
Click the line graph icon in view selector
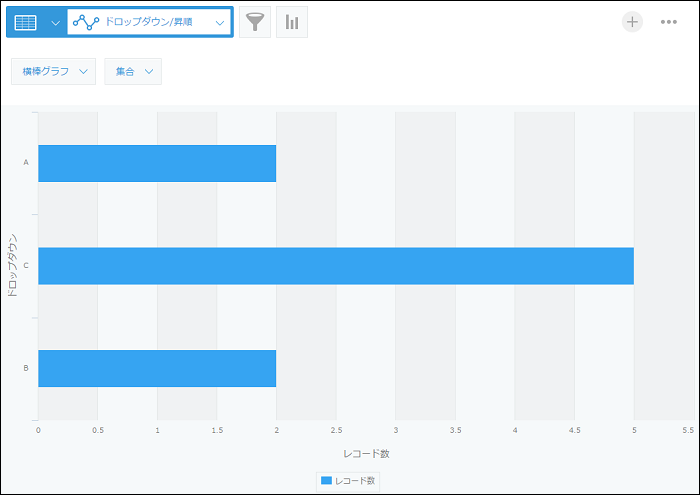pos(85,22)
